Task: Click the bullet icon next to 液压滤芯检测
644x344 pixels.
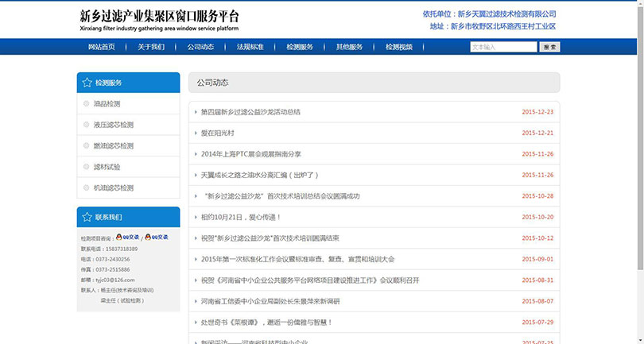Action: pos(86,125)
